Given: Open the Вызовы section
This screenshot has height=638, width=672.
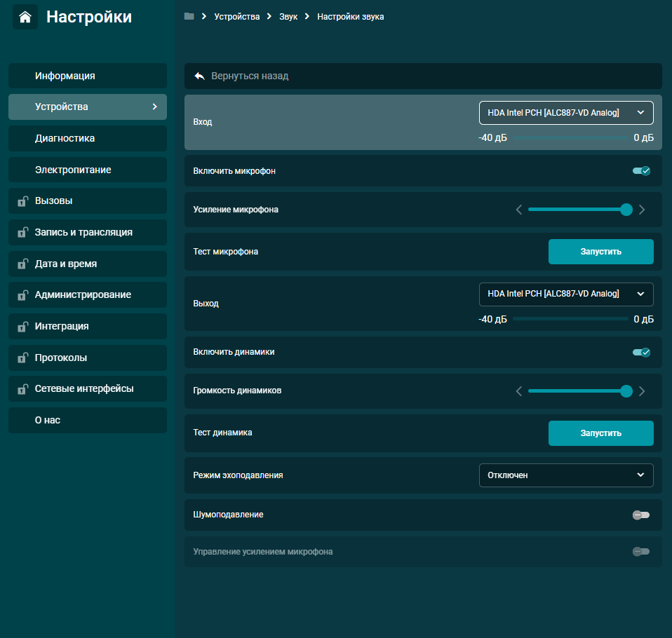Looking at the screenshot, I should pos(88,201).
